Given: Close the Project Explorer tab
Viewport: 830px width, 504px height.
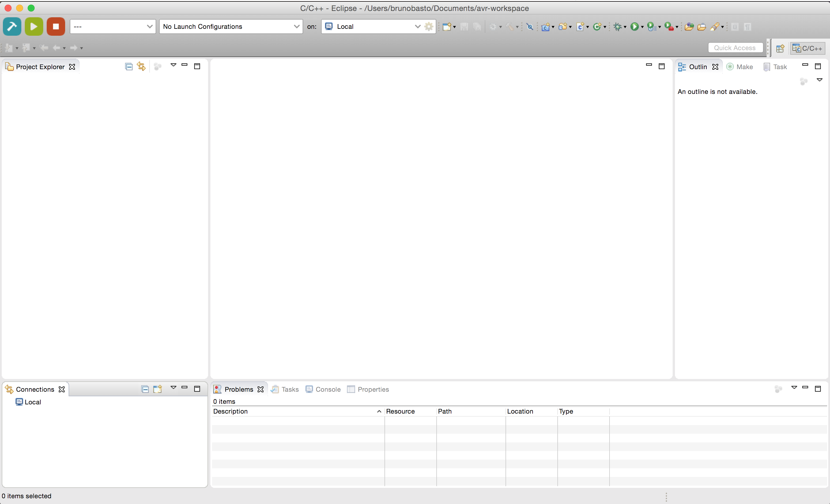Looking at the screenshot, I should click(72, 67).
